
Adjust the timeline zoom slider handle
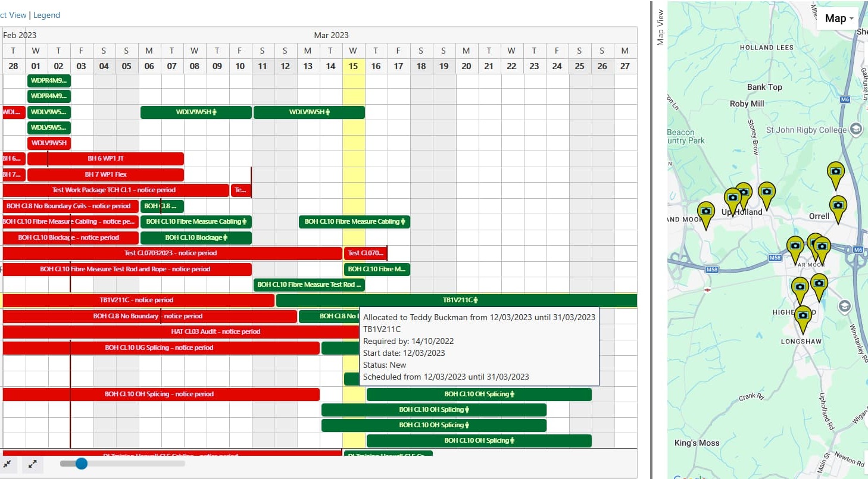pyautogui.click(x=81, y=464)
